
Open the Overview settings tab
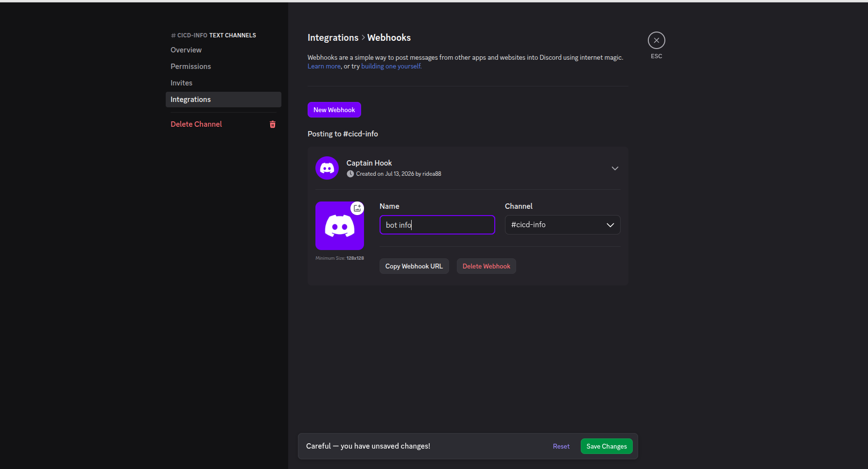pyautogui.click(x=224, y=50)
